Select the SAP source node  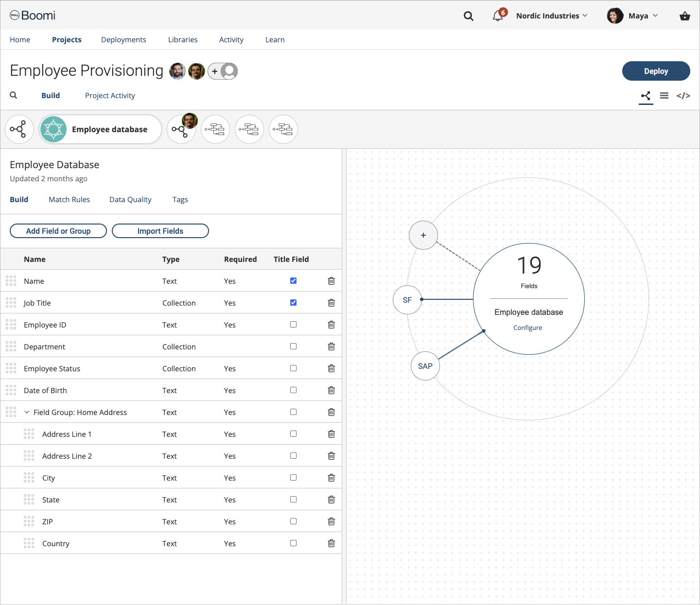[425, 366]
